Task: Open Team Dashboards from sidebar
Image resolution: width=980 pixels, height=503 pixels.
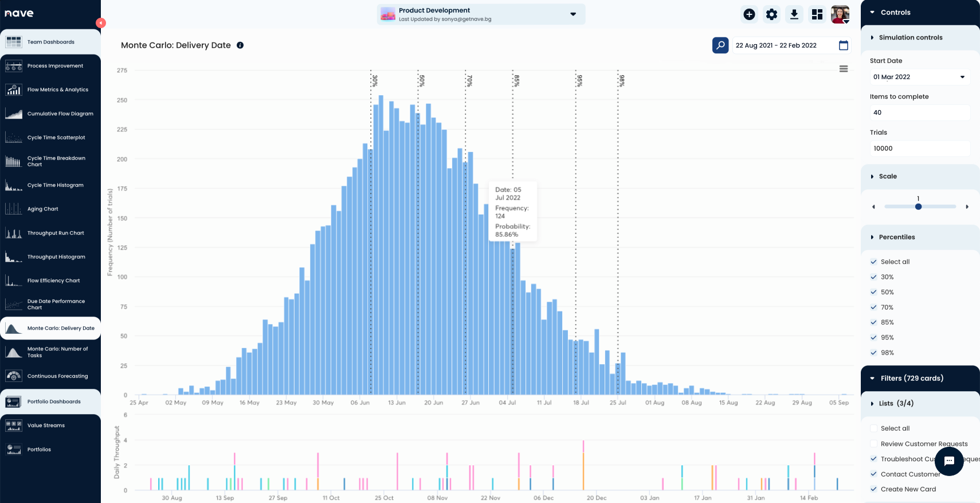Action: [50, 42]
